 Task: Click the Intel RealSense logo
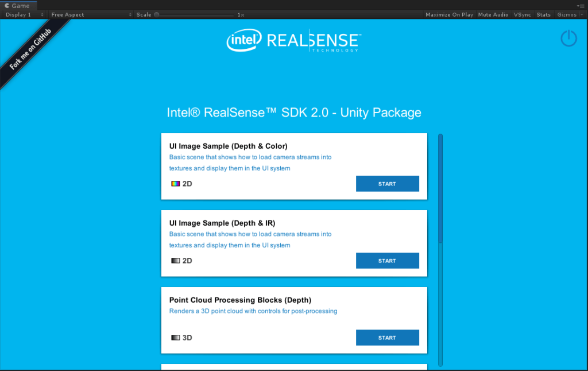[293, 40]
